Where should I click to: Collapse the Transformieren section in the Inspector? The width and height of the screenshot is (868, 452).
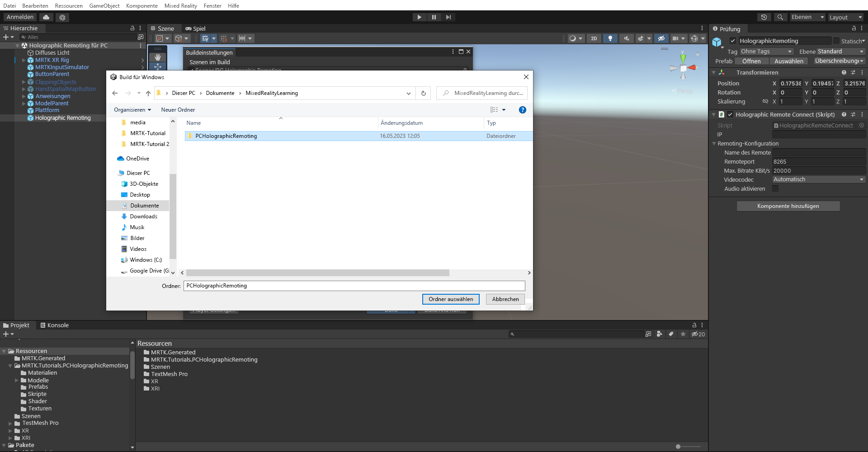pos(714,72)
